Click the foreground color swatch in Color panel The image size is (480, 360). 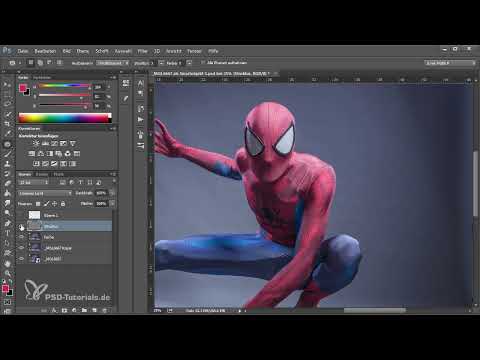click(x=22, y=88)
